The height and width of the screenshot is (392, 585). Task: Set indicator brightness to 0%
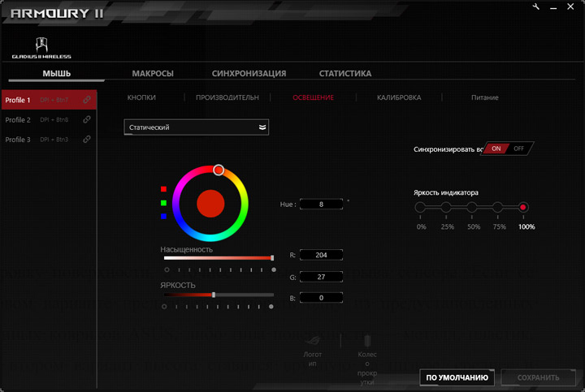(x=420, y=207)
